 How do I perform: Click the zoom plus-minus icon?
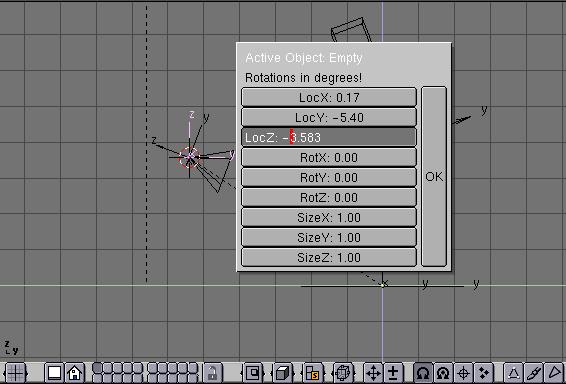[x=393, y=372]
